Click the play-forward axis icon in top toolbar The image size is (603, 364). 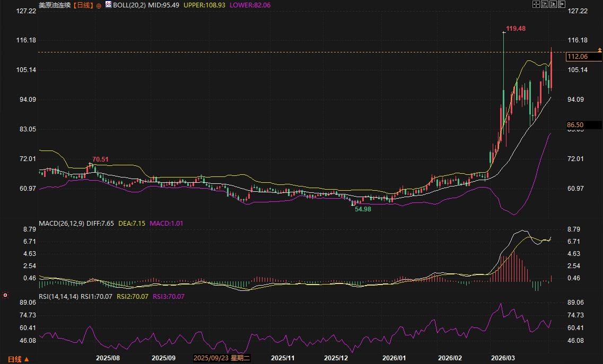click(553, 4)
